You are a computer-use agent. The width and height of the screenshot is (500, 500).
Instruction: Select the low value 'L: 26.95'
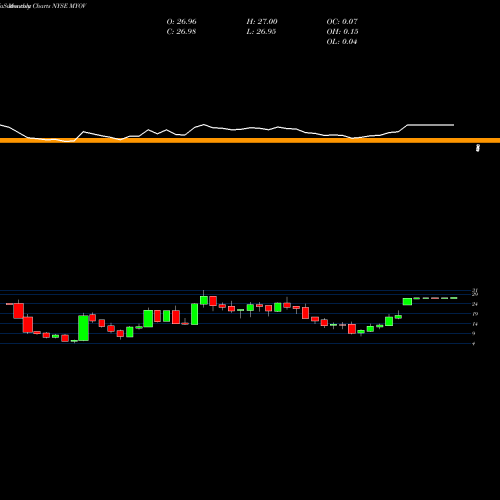pyautogui.click(x=261, y=31)
